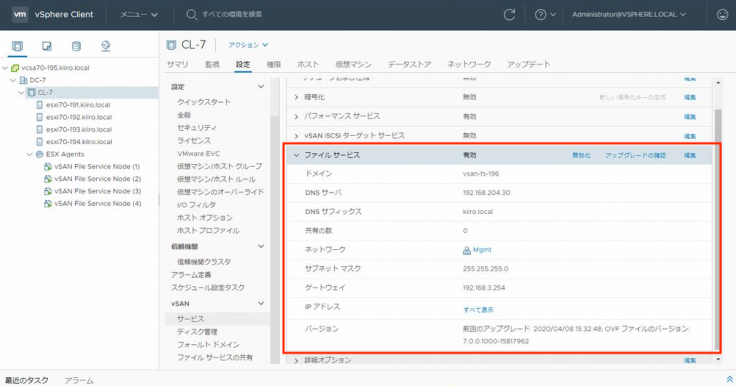Select クイックスタート in settings sidebar
The height and width of the screenshot is (386, 736).
[204, 102]
